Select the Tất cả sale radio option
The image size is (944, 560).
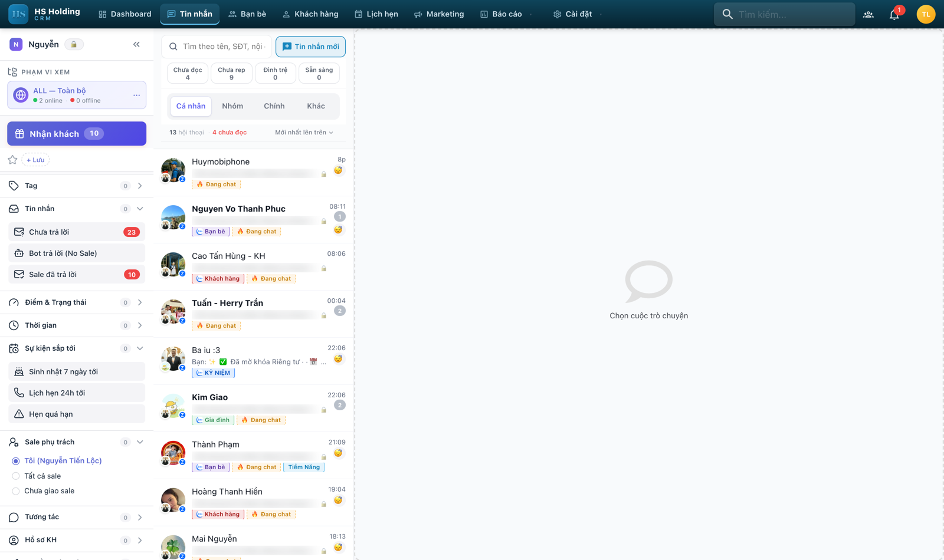(x=16, y=476)
